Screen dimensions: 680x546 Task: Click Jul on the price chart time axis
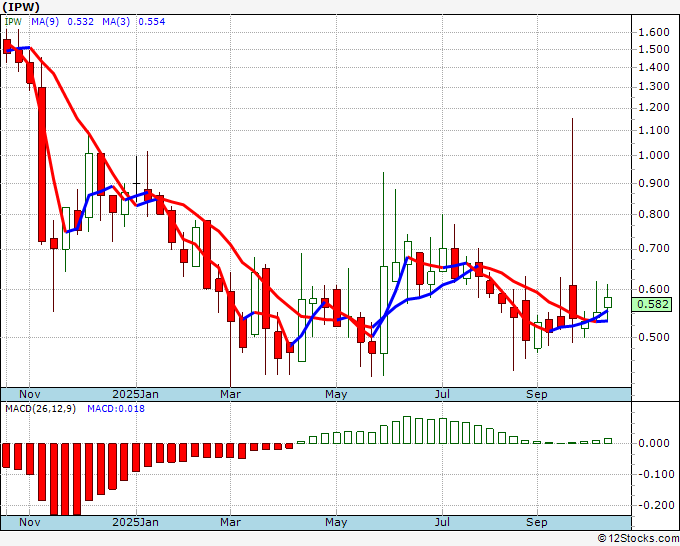442,394
